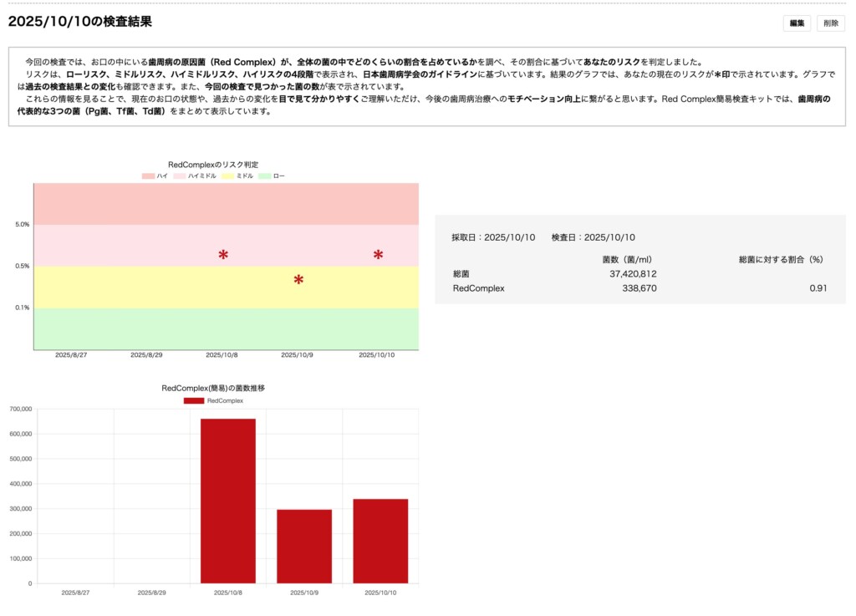
Task: Click the x-axis label 2025/8/27
Action: click(x=71, y=354)
